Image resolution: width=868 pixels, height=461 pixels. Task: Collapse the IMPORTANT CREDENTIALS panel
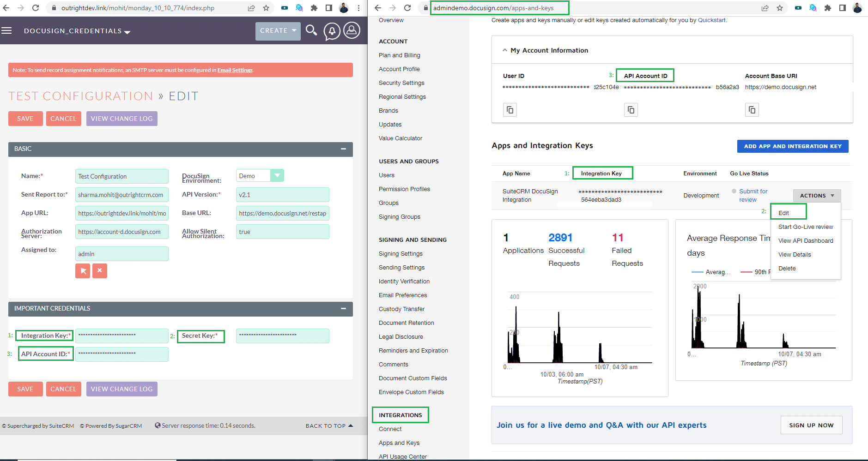coord(343,308)
